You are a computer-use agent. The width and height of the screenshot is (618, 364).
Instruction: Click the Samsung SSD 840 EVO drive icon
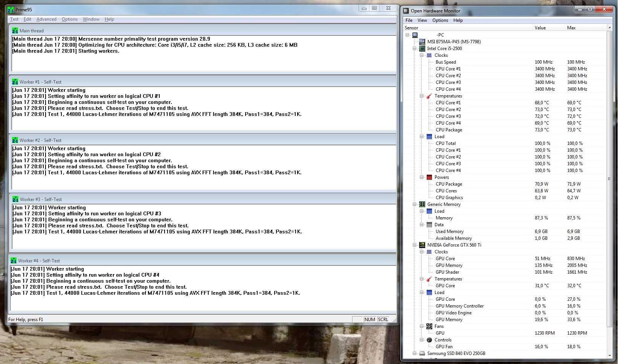422,353
